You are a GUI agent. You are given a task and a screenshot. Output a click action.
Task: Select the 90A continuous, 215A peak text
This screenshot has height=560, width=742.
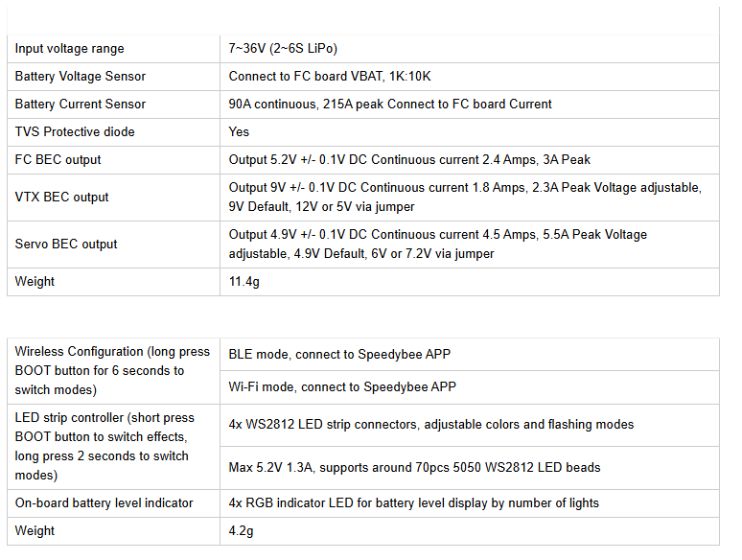pyautogui.click(x=390, y=105)
